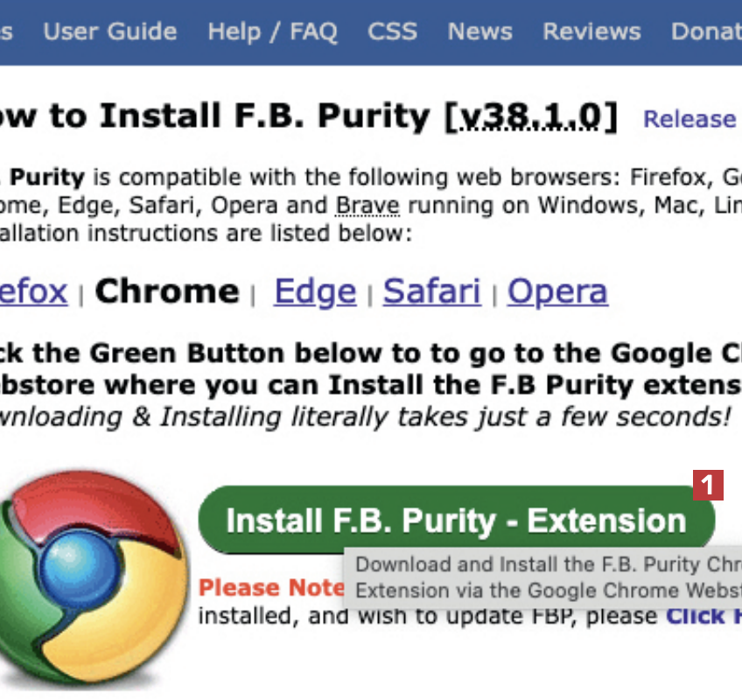Follow the Click Here update link

[703, 615]
